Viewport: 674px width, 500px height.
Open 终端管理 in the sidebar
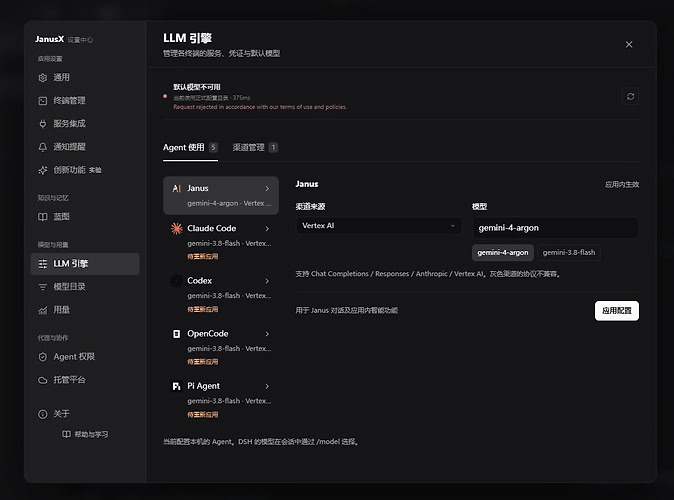[85, 101]
